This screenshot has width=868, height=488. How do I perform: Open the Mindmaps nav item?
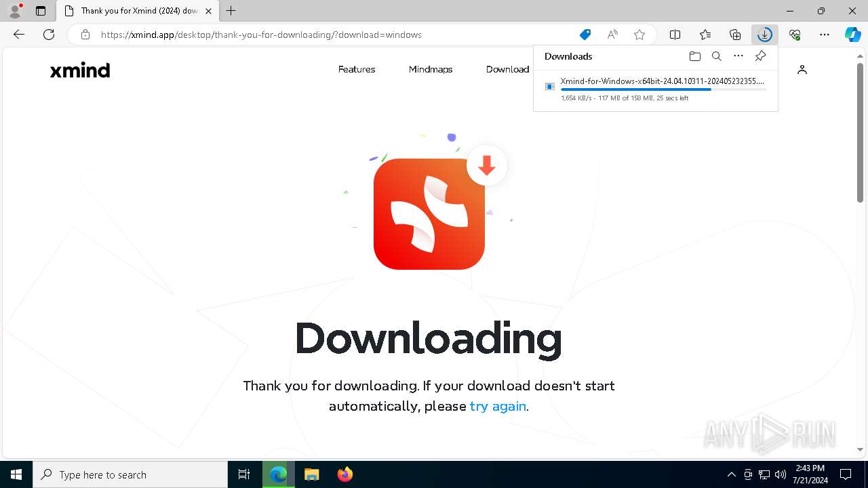[x=431, y=69]
